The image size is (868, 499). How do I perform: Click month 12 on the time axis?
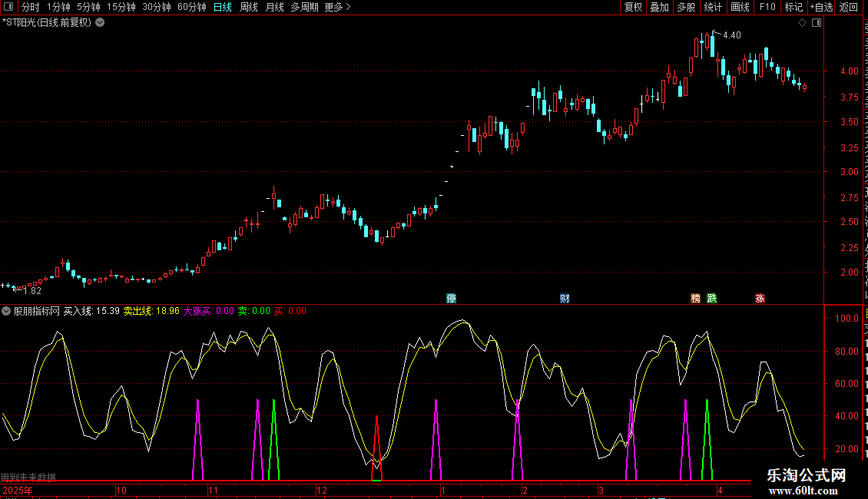tap(322, 490)
